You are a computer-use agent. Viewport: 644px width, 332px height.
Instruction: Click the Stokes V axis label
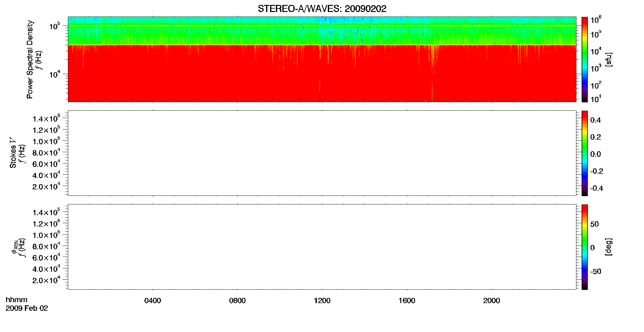point(13,153)
